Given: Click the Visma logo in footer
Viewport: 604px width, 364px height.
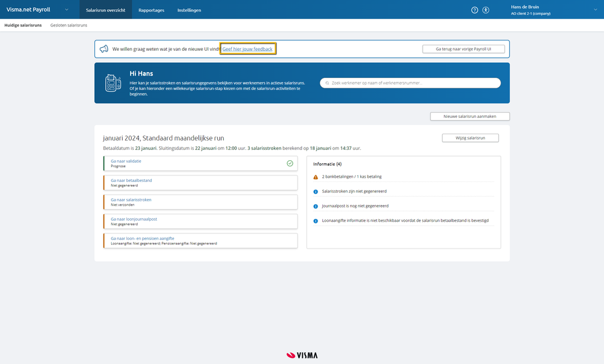Looking at the screenshot, I should pos(302,355).
